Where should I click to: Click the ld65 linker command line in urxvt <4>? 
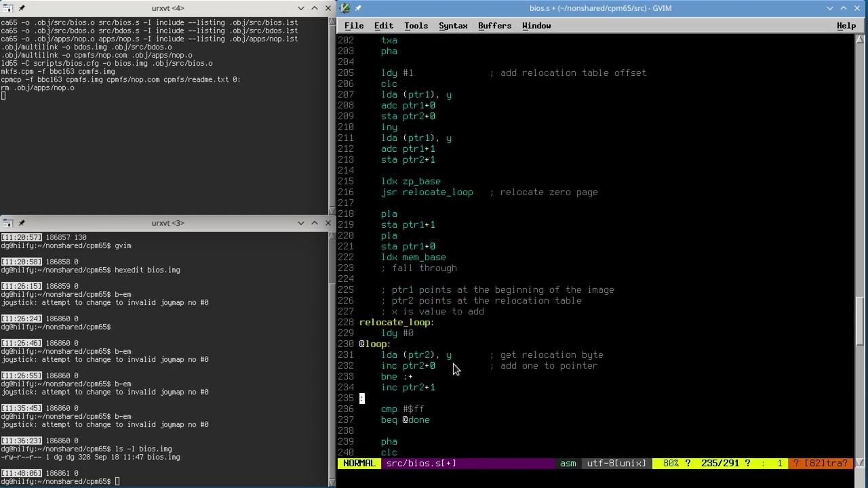coord(106,63)
